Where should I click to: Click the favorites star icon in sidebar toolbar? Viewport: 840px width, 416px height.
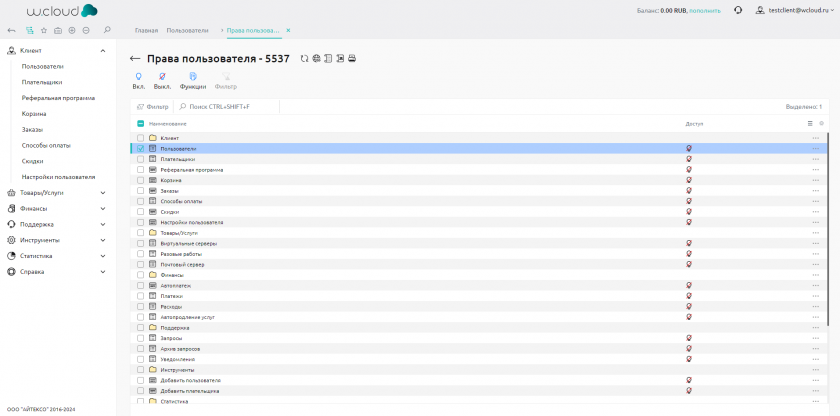point(43,31)
